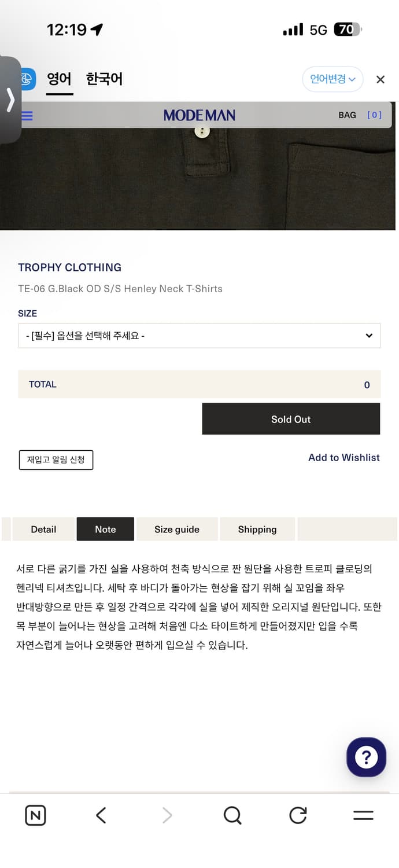This screenshot has height=868, width=399.
Task: Tap the battery indicator showing 70
Action: pos(347,29)
